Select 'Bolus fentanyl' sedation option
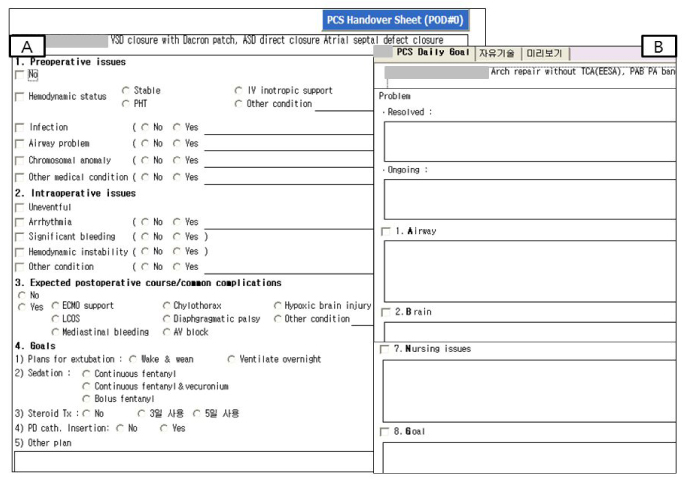This screenshot has width=686, height=487. pyautogui.click(x=87, y=399)
